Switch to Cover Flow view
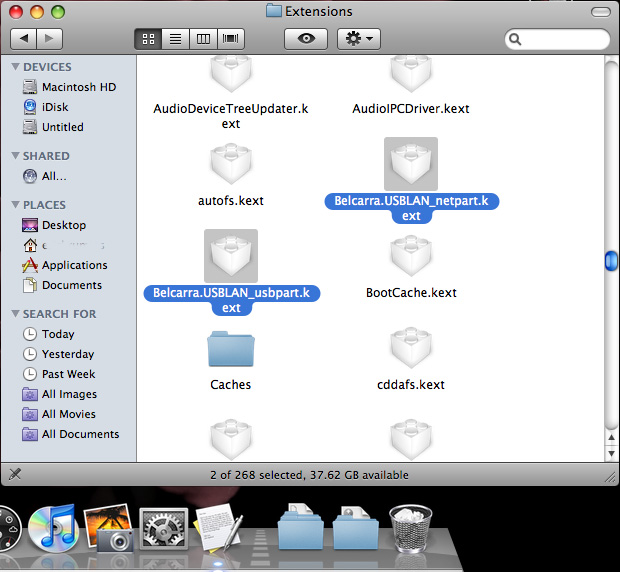Image resolution: width=620 pixels, height=572 pixels. [231, 39]
